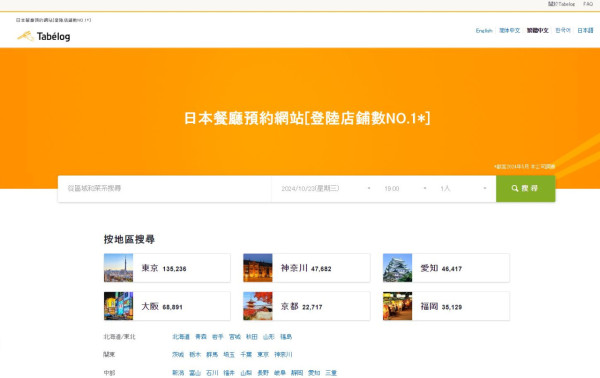
Task: Click the 千葉 link in 關東 row
Action: click(246, 355)
